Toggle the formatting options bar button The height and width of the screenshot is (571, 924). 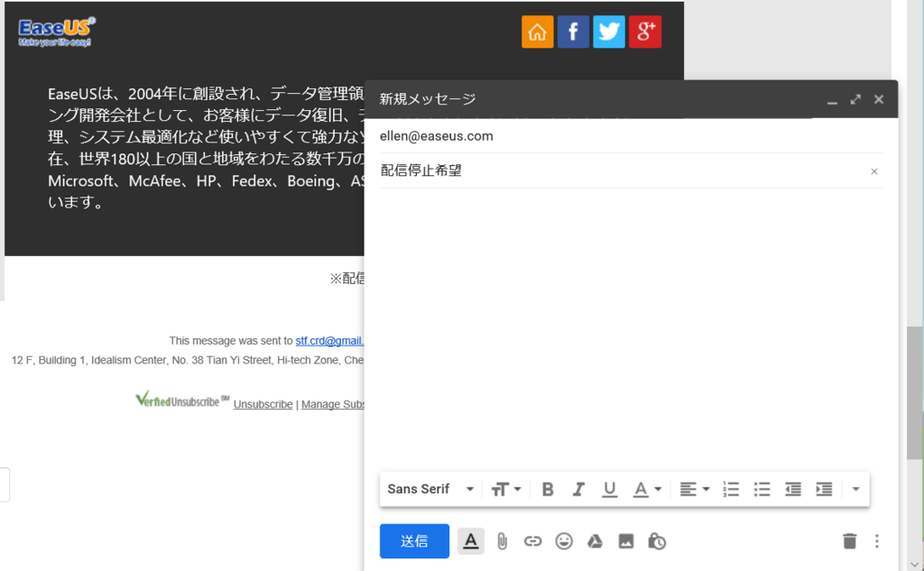(x=471, y=541)
